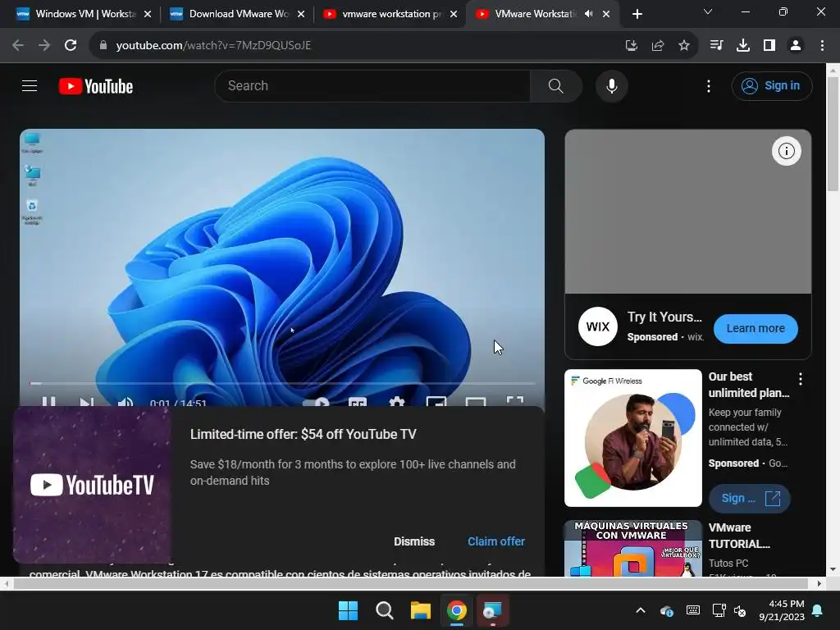Click the Sign in button
This screenshot has height=630, width=840.
pyautogui.click(x=771, y=85)
